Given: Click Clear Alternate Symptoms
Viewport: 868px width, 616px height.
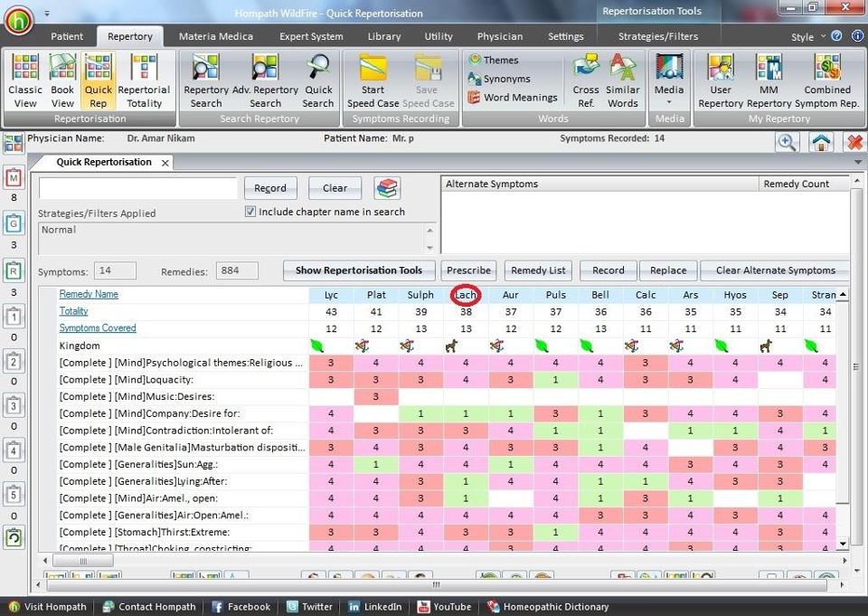Looking at the screenshot, I should (775, 270).
